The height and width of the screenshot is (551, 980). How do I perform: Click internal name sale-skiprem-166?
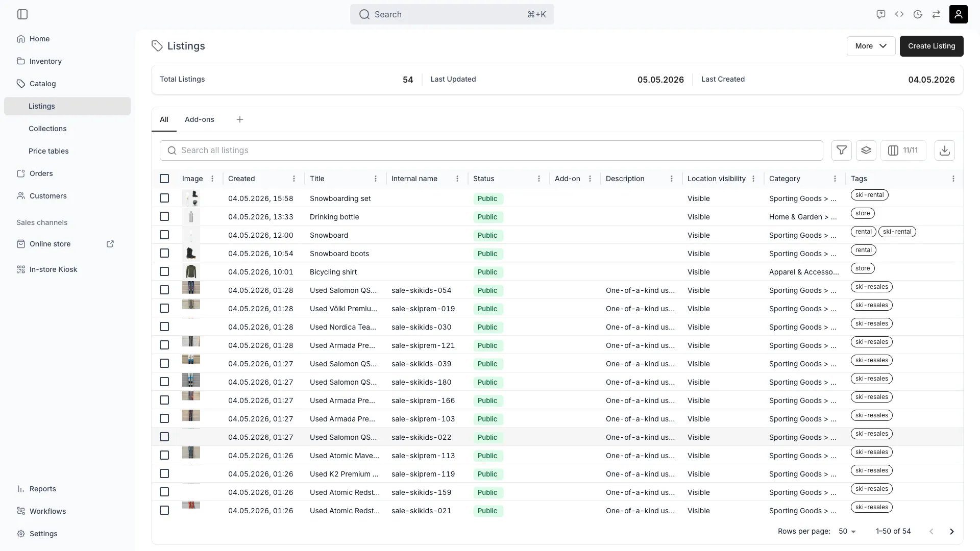point(423,400)
